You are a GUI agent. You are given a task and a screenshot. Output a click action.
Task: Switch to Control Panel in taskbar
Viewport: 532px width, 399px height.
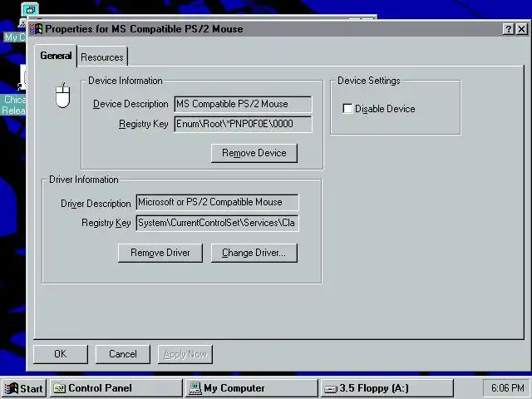pyautogui.click(x=116, y=388)
